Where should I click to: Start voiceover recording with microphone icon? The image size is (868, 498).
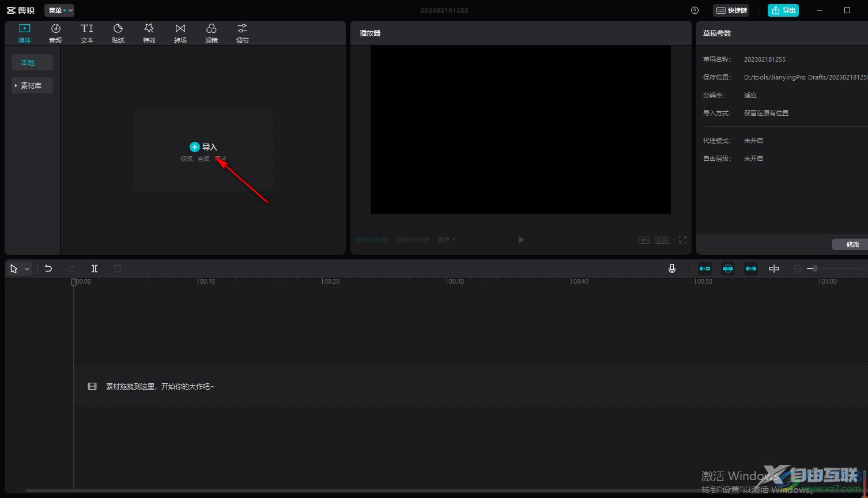pyautogui.click(x=672, y=269)
